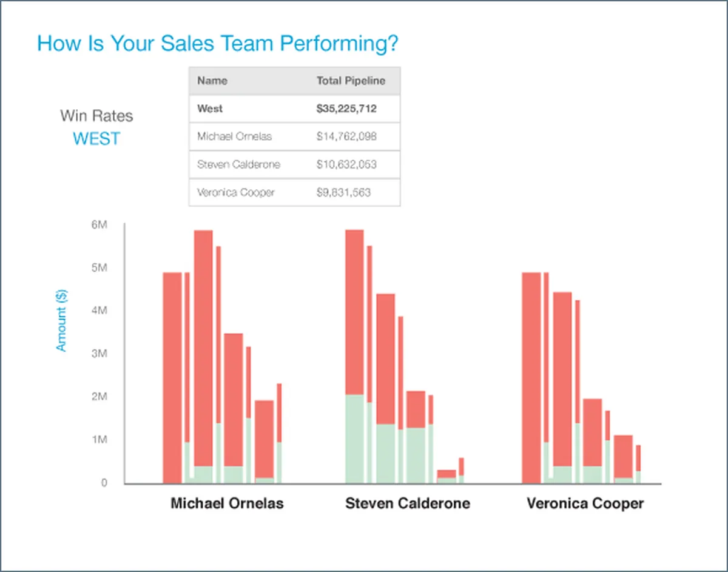This screenshot has width=728, height=572.
Task: Click Michael Ornelas chart axis label
Action: (227, 503)
